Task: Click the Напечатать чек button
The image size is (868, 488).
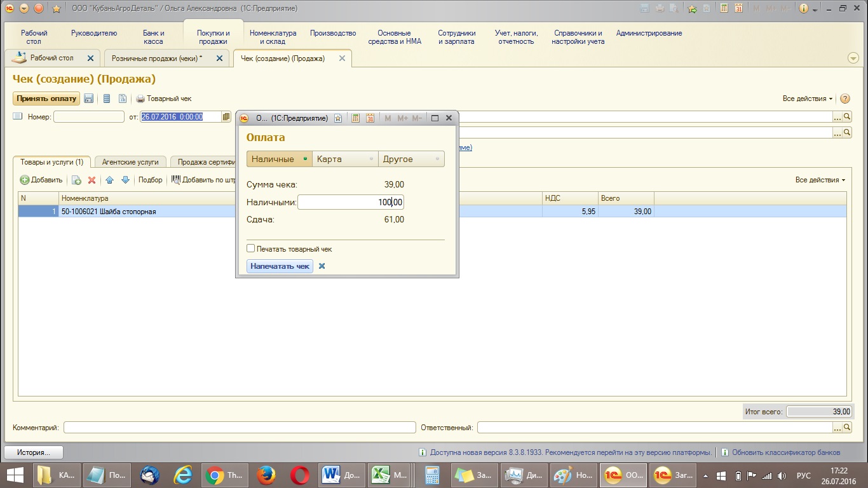Action: [280, 266]
